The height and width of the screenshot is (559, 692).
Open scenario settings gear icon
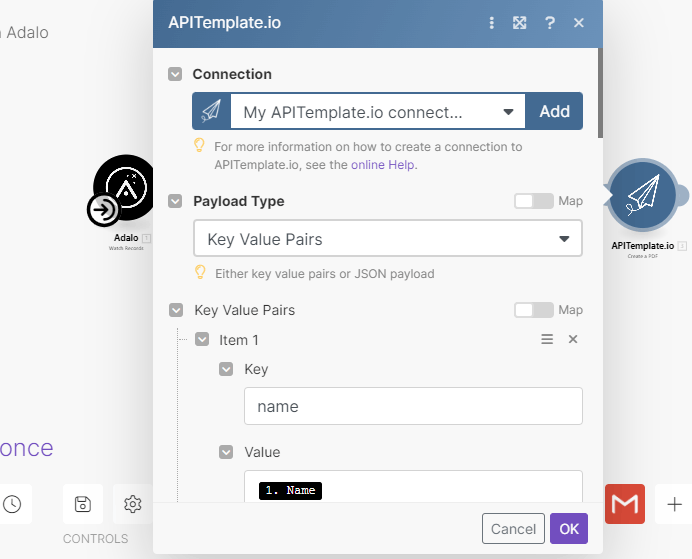132,504
